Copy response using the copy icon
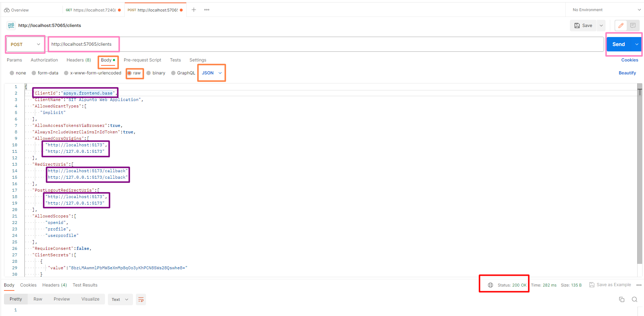Screen dimensions: 644x316 (x=621, y=299)
